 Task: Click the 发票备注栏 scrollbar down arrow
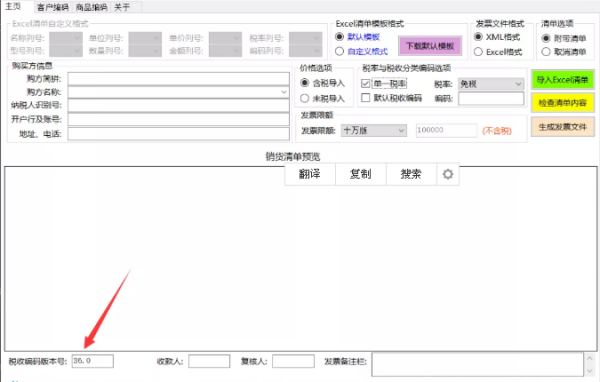[x=589, y=371]
